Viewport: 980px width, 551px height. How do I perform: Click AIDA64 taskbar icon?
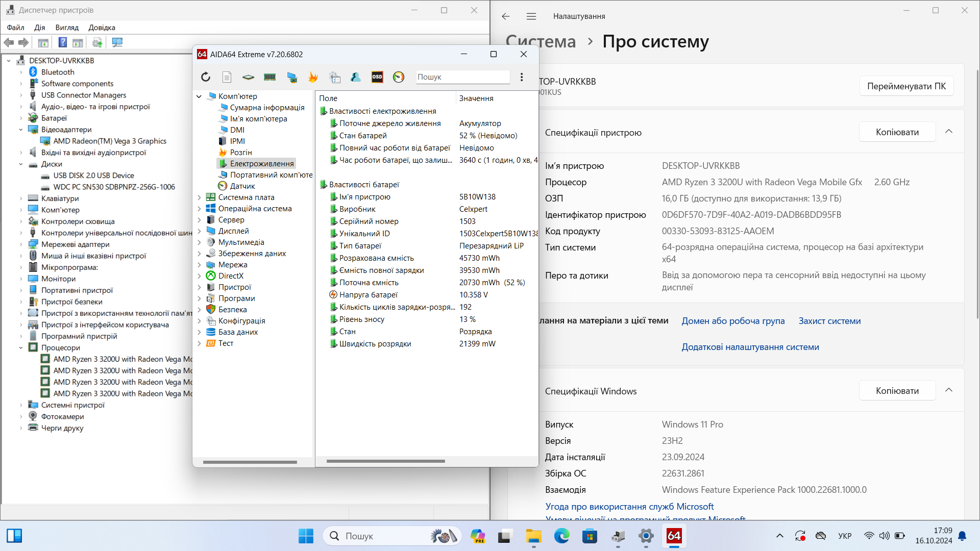pos(674,536)
